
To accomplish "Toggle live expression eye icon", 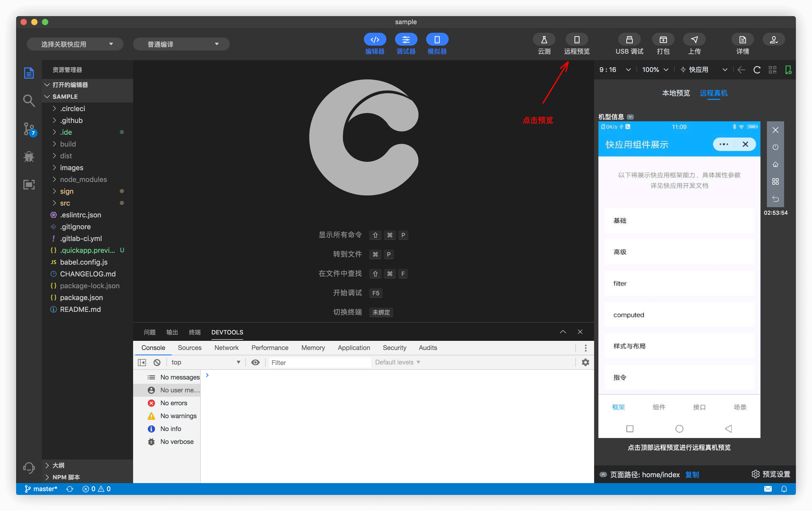I will pos(255,362).
